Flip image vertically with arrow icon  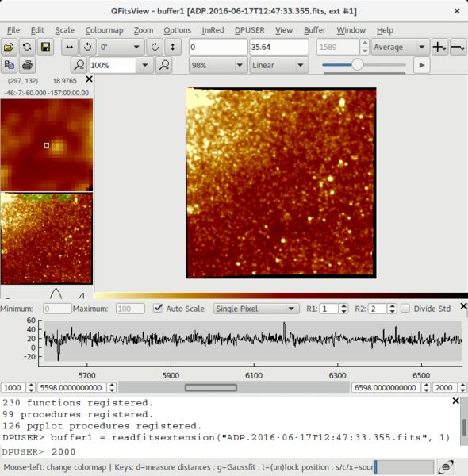(x=173, y=47)
